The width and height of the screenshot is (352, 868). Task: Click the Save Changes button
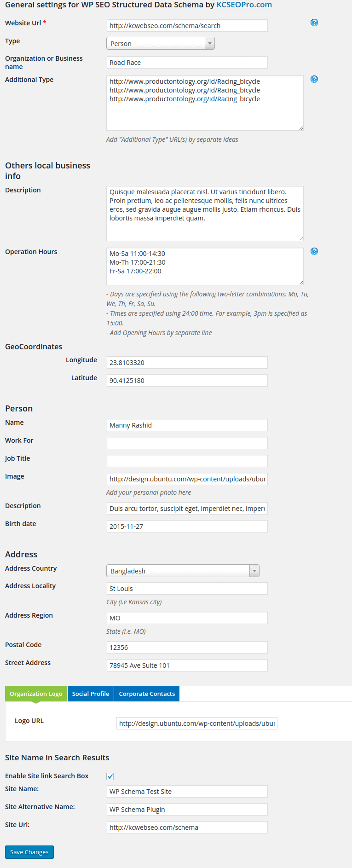[x=29, y=852]
